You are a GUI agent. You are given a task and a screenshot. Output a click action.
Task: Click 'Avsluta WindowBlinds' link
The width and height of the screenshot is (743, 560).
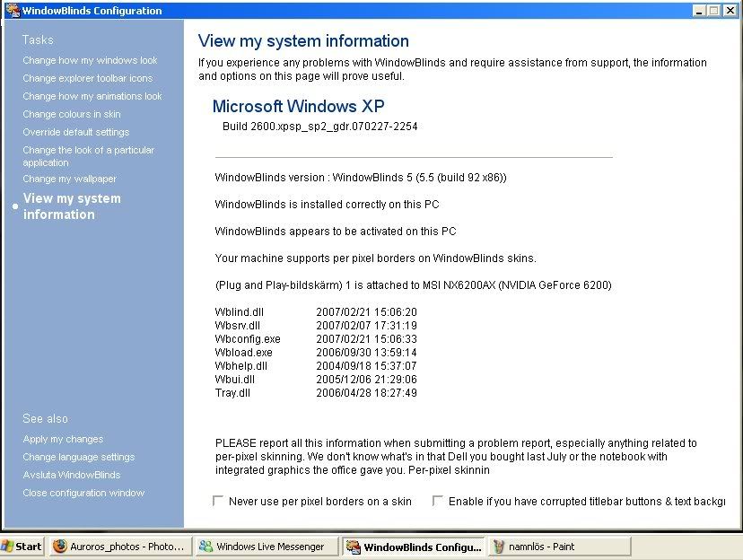(72, 475)
